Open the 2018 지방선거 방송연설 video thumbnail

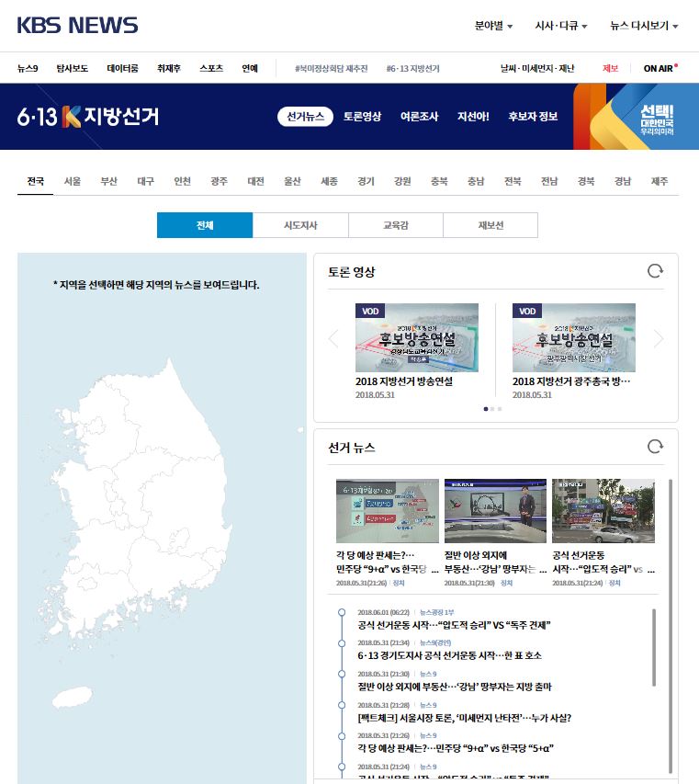[417, 337]
